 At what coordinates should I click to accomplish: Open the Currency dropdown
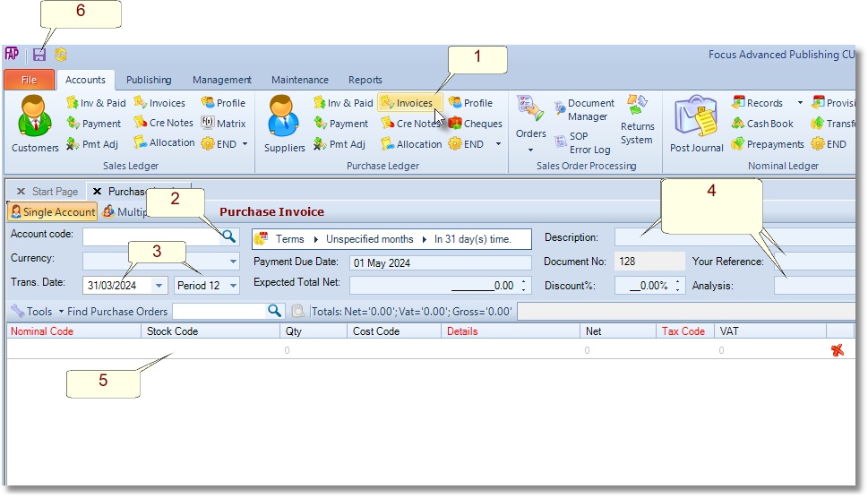pyautogui.click(x=233, y=262)
